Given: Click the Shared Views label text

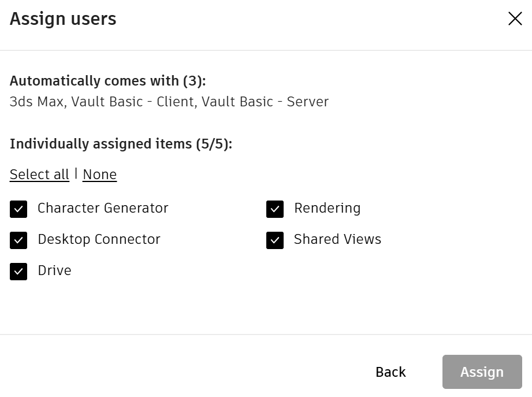Looking at the screenshot, I should pyautogui.click(x=337, y=239).
